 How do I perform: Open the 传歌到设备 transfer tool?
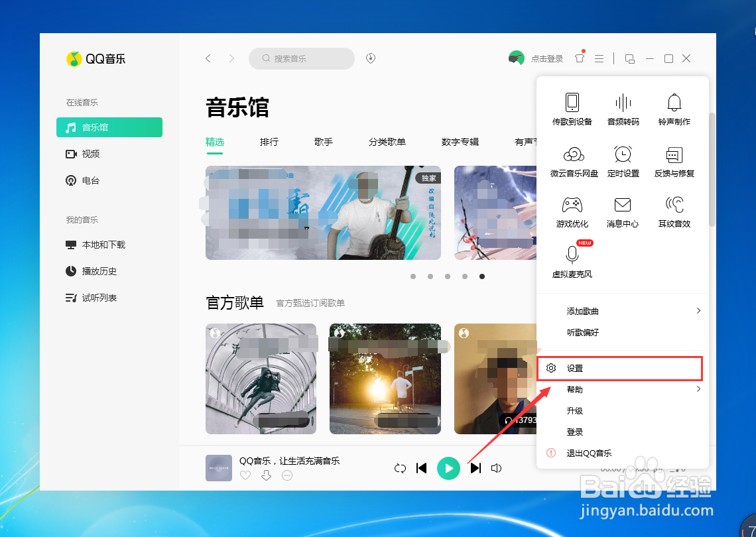572,107
